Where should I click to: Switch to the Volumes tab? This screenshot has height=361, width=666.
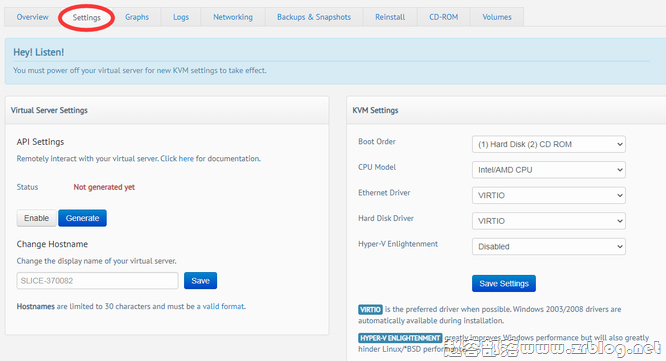pos(497,17)
